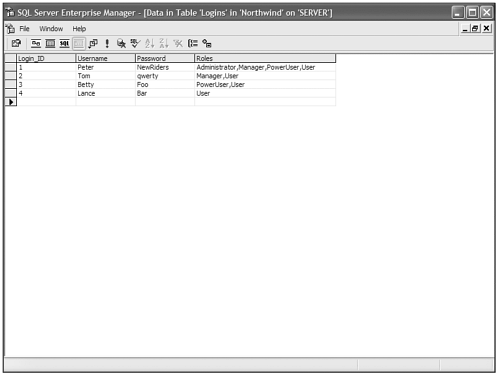This screenshot has height=375, width=499.
Task: Restore the inner Logins table window
Action: tap(475, 29)
